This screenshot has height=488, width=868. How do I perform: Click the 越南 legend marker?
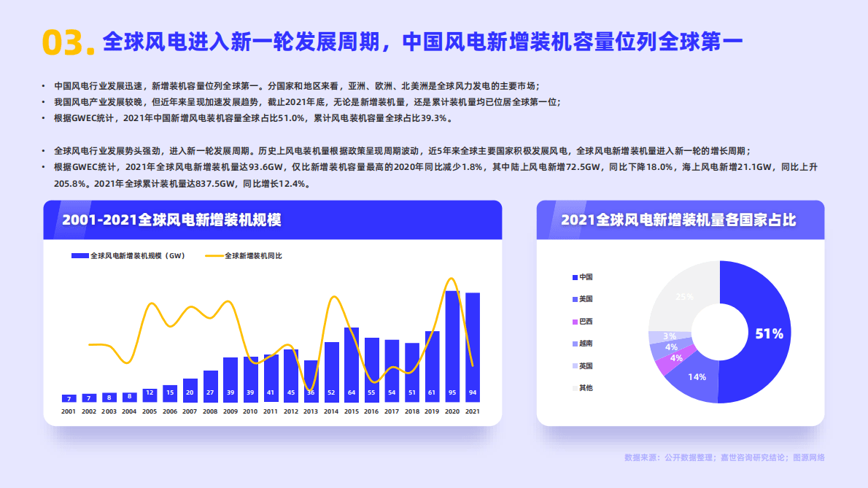(x=576, y=344)
